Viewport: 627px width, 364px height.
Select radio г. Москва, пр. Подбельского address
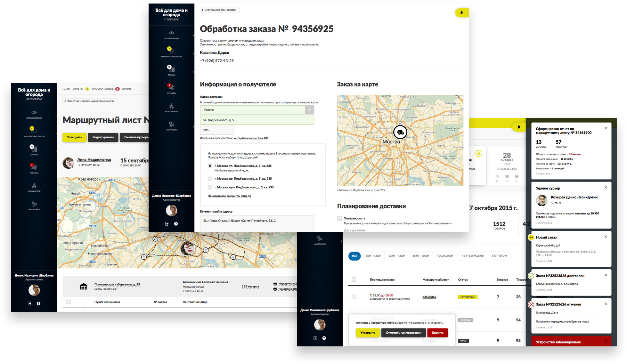click(x=210, y=179)
